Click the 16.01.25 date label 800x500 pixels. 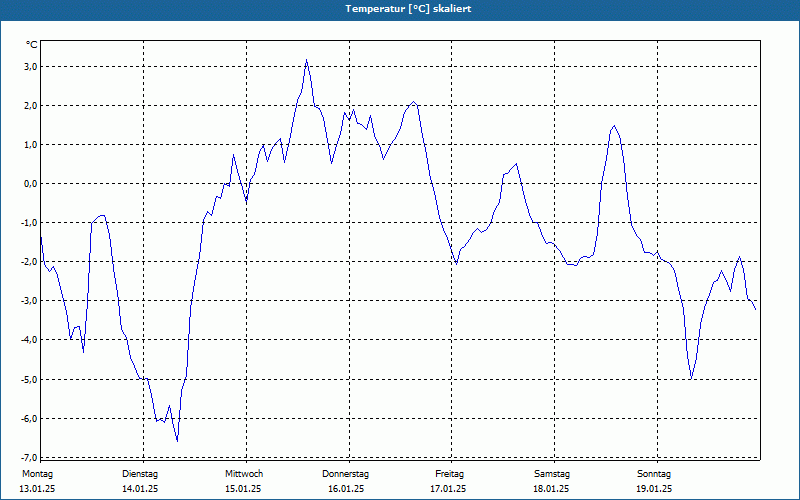(346, 489)
